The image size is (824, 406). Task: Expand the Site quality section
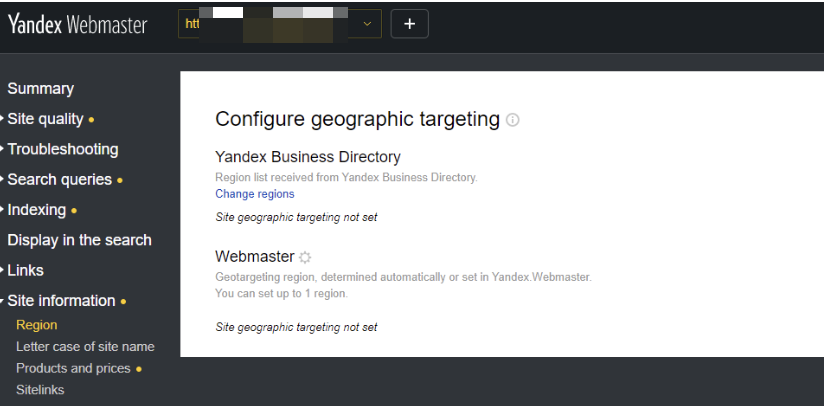[x=45, y=119]
